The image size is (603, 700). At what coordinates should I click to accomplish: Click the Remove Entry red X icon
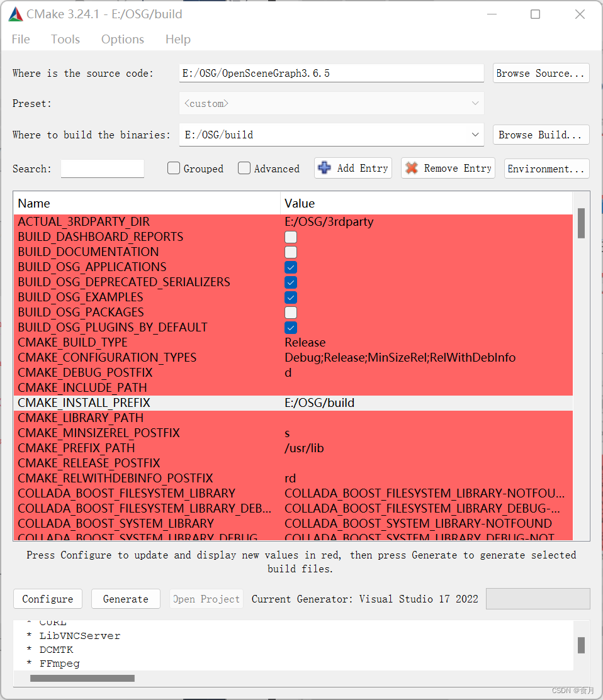[412, 168]
